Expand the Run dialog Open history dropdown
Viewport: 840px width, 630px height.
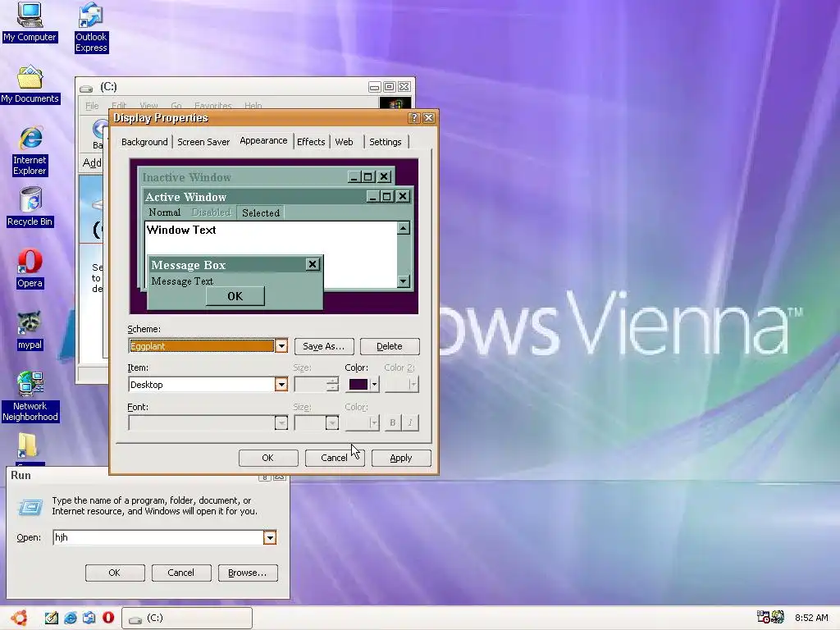tap(269, 537)
